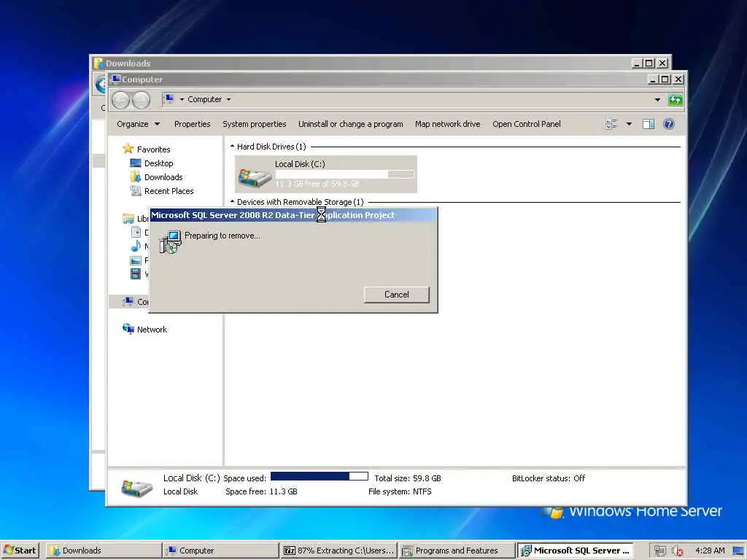Screen dimensions: 747x560
Task: Click the Music library icon
Action: pyautogui.click(x=136, y=246)
